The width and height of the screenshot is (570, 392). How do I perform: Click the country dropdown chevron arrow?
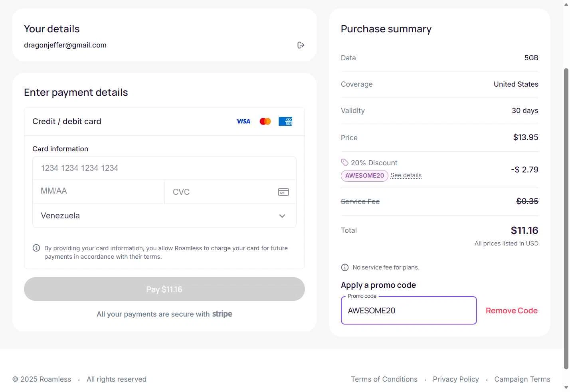282,216
